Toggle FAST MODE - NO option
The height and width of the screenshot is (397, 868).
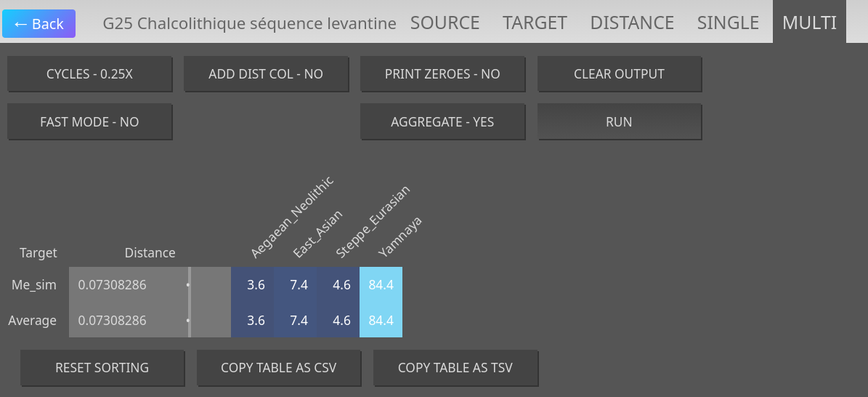[x=89, y=121]
